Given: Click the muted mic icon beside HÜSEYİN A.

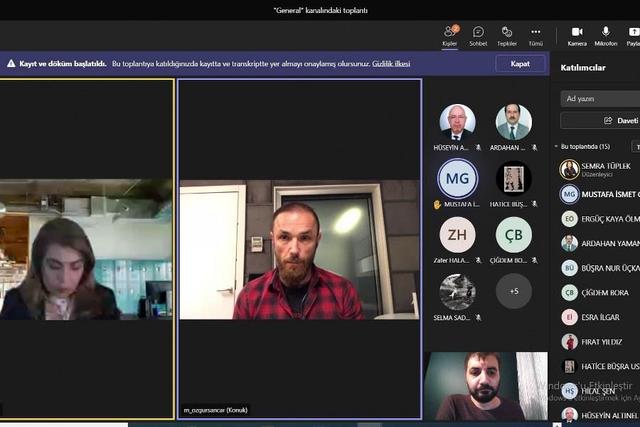Looking at the screenshot, I should pyautogui.click(x=478, y=148).
